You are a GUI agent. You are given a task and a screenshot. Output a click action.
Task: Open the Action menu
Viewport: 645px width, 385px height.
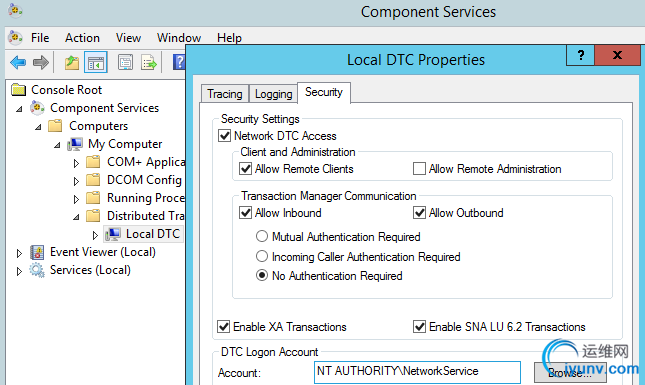[x=82, y=38]
